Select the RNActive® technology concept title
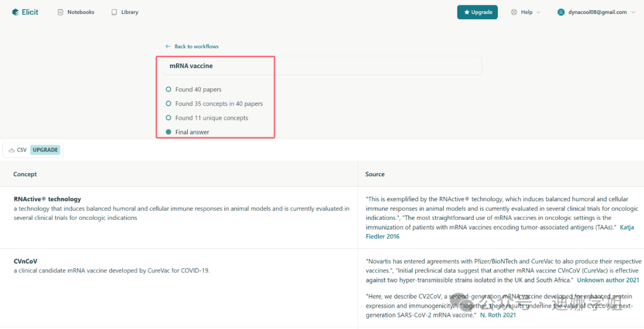This screenshot has height=329, width=644. [47, 199]
